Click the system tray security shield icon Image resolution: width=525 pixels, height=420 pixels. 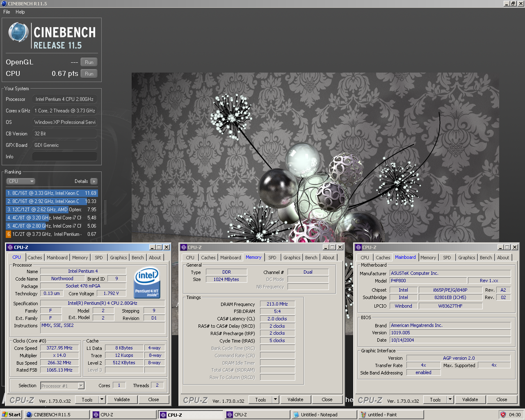[x=503, y=415]
